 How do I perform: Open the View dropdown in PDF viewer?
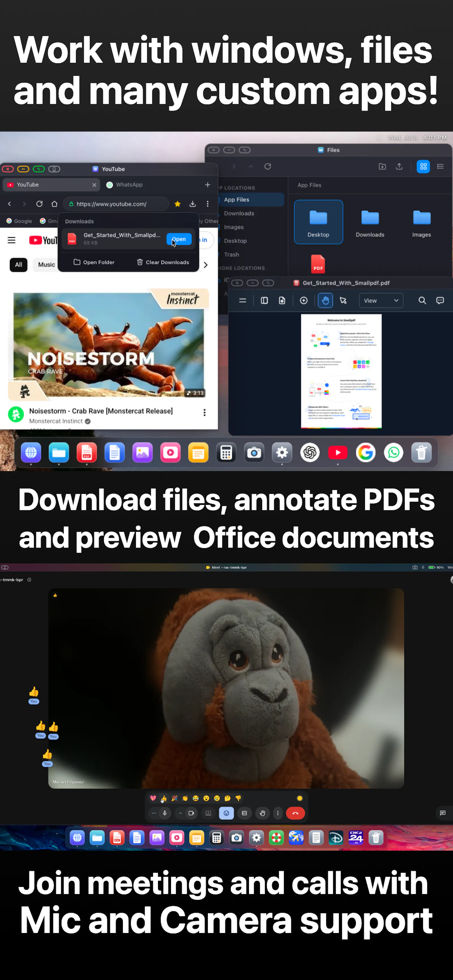(381, 301)
